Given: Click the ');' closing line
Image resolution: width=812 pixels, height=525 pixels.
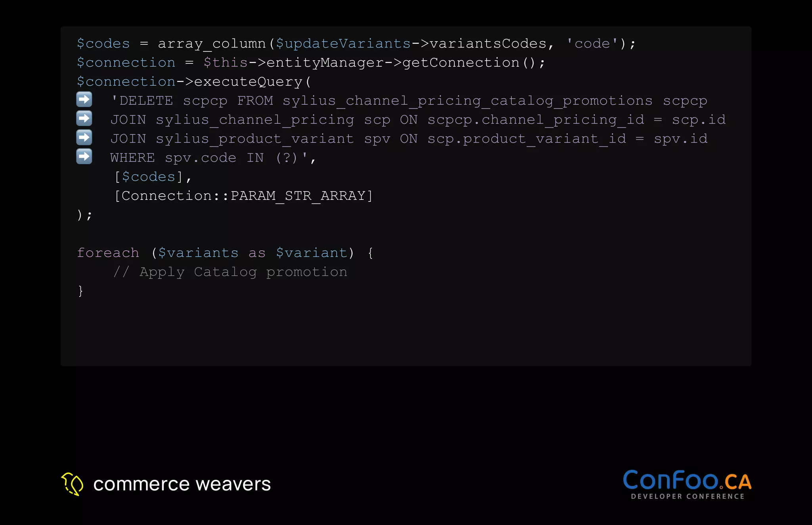Looking at the screenshot, I should [x=84, y=215].
